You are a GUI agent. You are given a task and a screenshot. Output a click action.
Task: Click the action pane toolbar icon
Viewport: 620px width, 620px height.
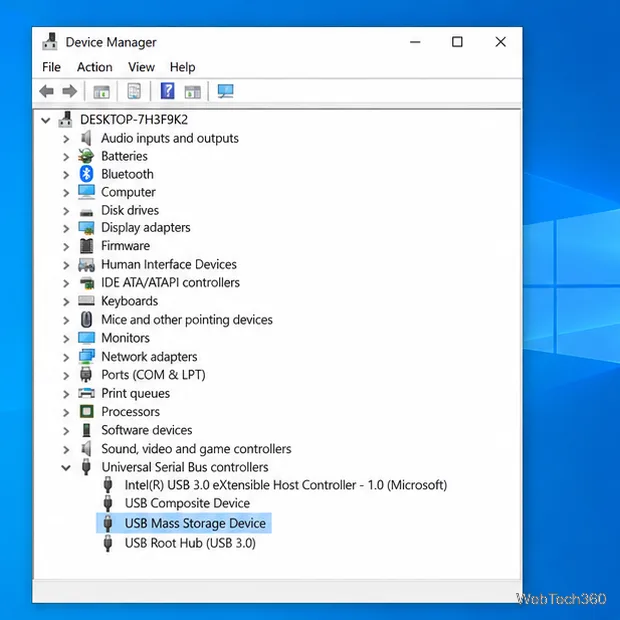193,92
